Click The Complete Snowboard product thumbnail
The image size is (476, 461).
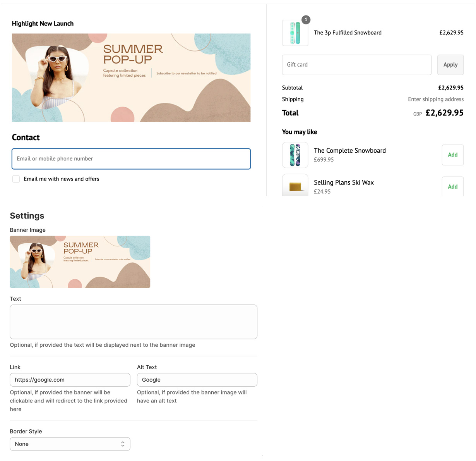coord(295,155)
